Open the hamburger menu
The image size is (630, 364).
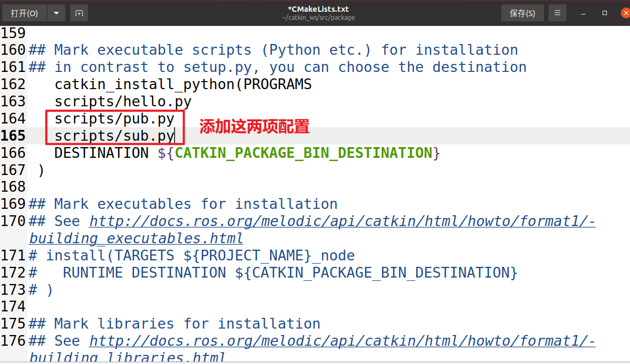point(558,13)
